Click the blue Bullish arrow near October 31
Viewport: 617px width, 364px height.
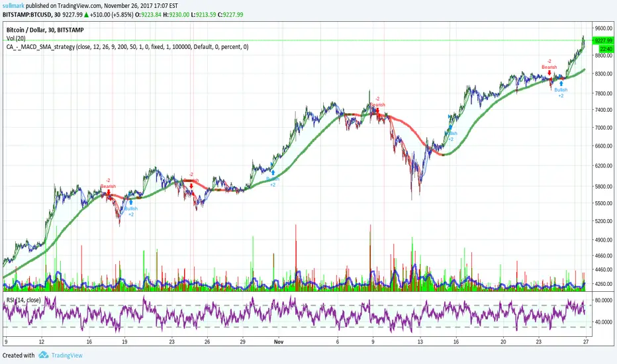tap(273, 172)
